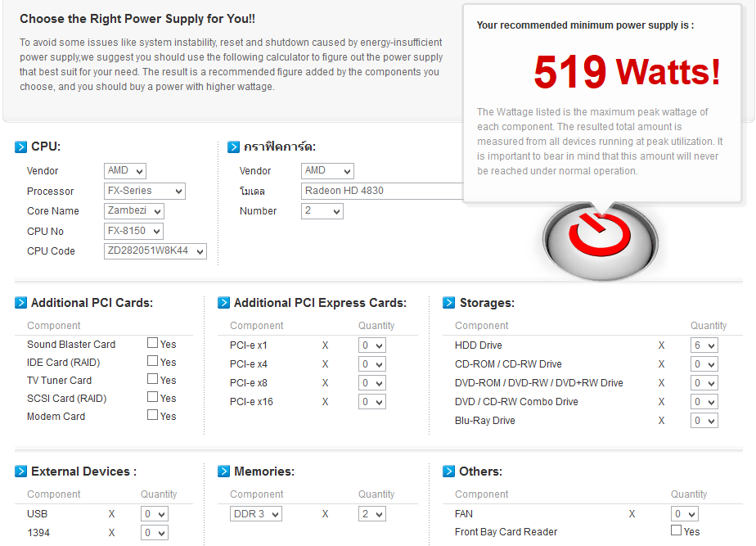Click the HDD Drive label
This screenshot has height=546, width=756.
pos(479,345)
